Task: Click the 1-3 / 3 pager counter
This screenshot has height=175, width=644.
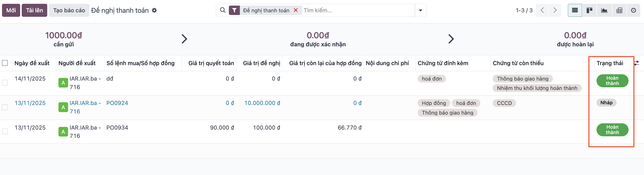Action: click(524, 10)
